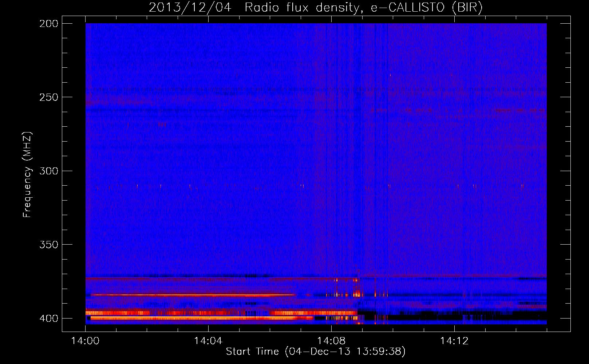Click the 14:08 time tick label
This screenshot has width=589, height=364.
click(331, 341)
